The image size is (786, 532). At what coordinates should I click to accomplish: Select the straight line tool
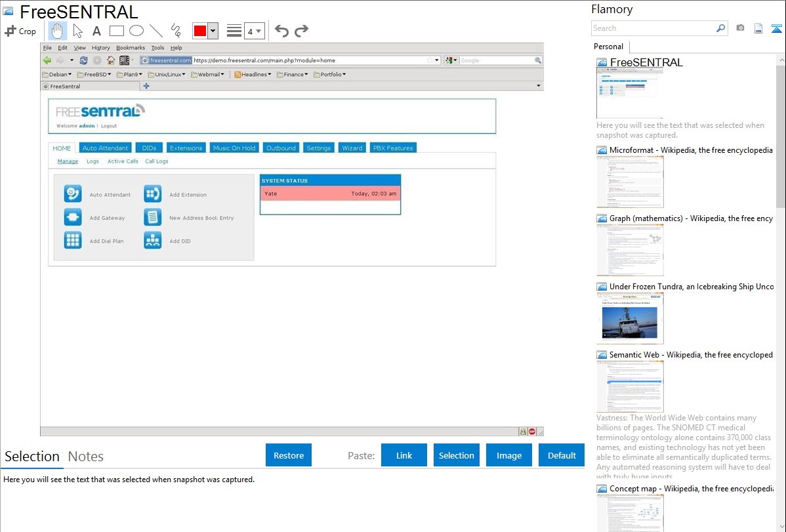[x=156, y=31]
